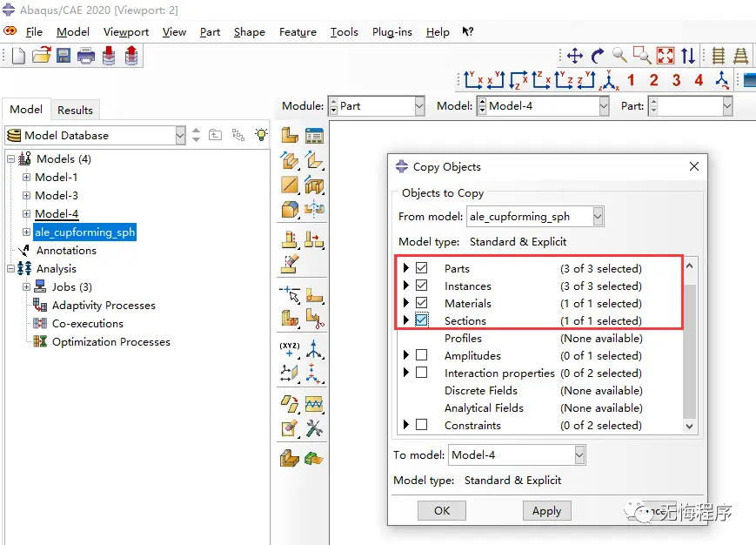Apply custom view number 2
This screenshot has height=545, width=756.
(x=653, y=80)
